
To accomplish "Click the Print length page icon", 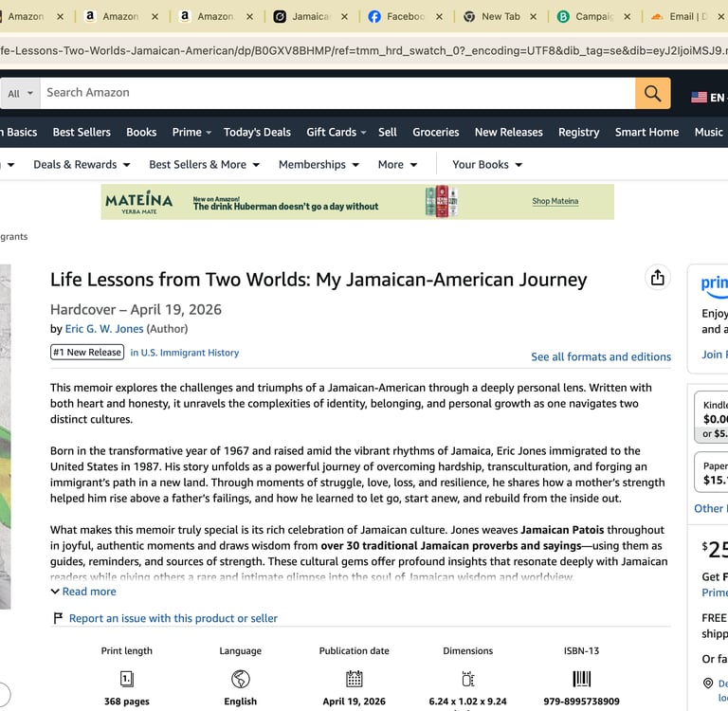I will [x=127, y=679].
